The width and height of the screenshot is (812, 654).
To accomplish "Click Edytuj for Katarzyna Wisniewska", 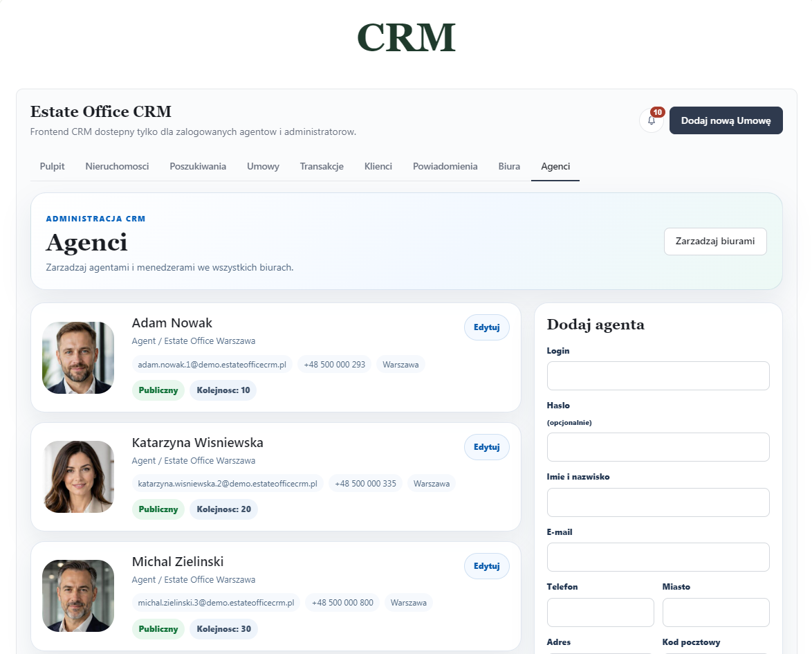I will pyautogui.click(x=487, y=447).
